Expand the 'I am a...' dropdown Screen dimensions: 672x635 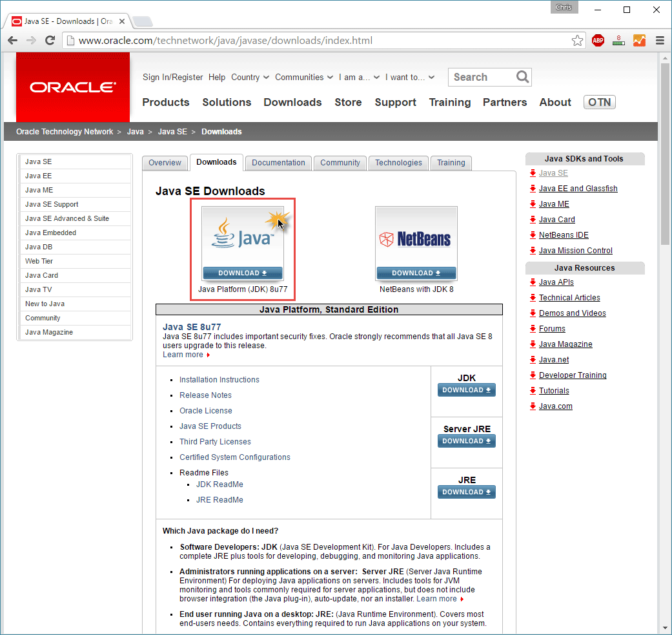pos(359,77)
